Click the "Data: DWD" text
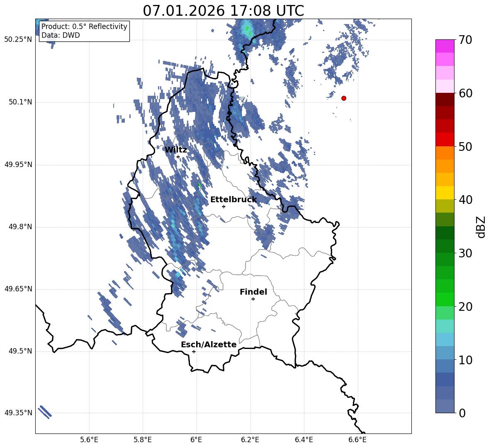 [x=61, y=35]
